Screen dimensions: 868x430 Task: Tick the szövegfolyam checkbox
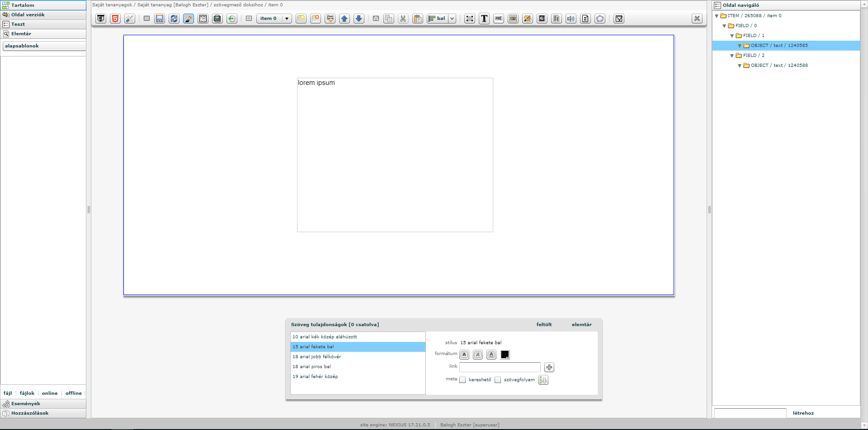coord(498,380)
